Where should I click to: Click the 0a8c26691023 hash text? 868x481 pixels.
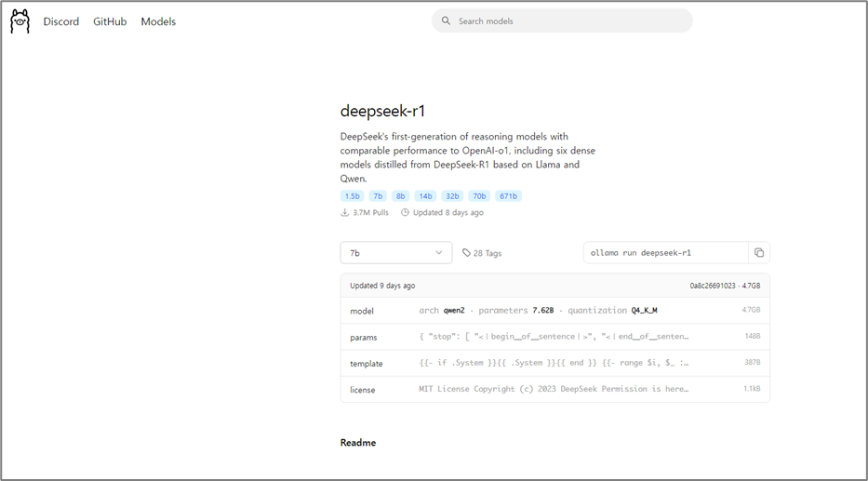713,286
